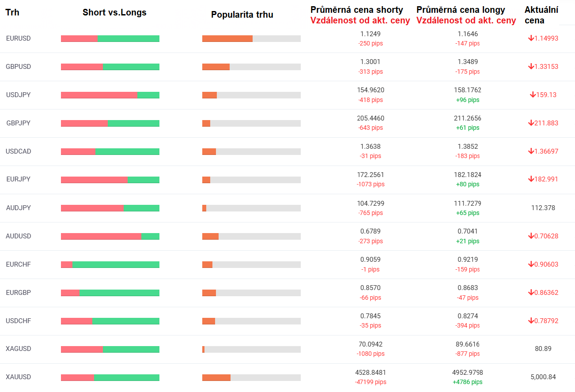Image resolution: width=575 pixels, height=392 pixels.
Task: Click the AUDJPY average short price 104.7299
Action: coord(371,203)
